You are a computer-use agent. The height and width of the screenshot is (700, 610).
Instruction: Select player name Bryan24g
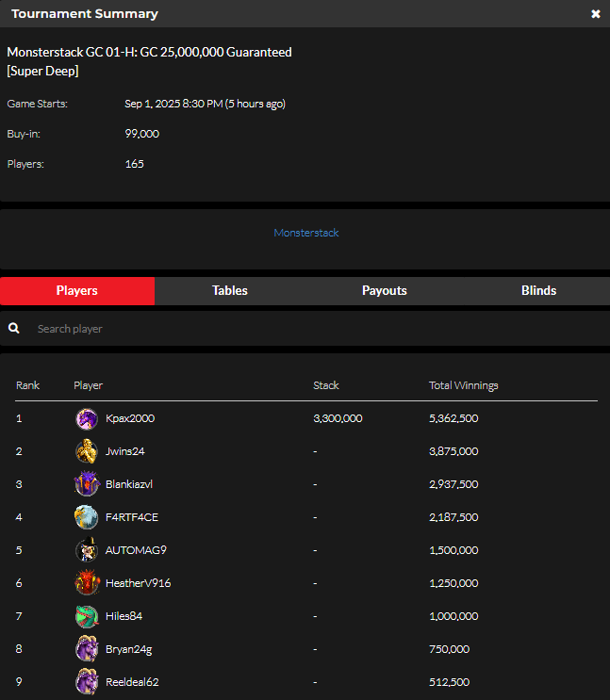(129, 649)
